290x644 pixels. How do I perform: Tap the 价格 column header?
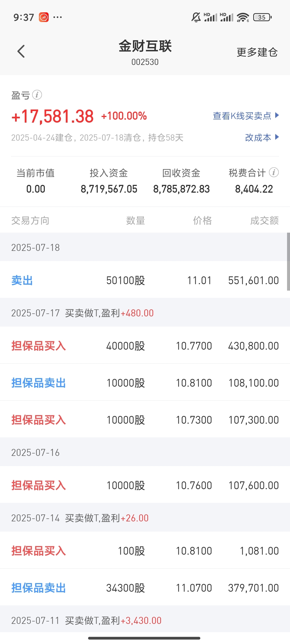202,221
